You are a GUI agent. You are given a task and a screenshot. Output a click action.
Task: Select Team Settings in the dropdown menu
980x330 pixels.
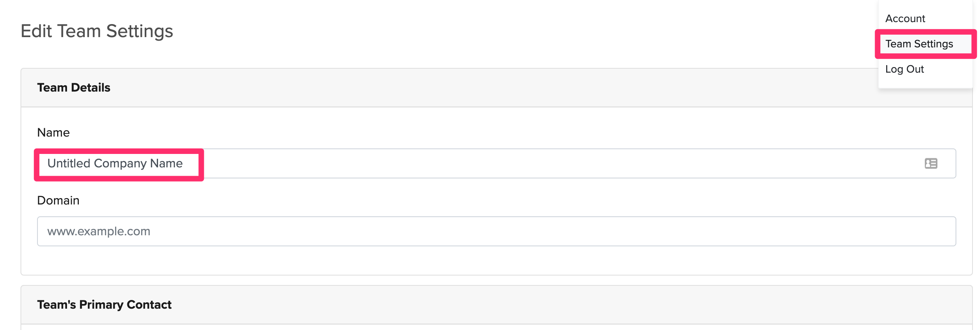tap(919, 44)
